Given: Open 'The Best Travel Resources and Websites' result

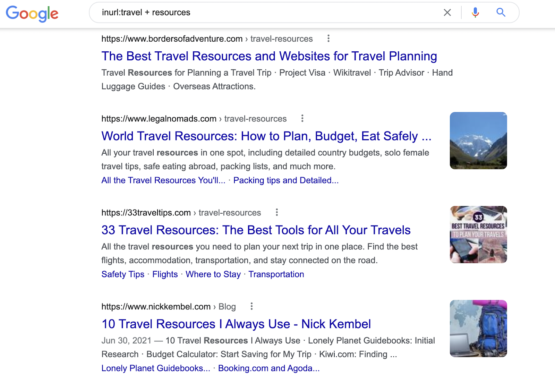Looking at the screenshot, I should (x=269, y=56).
